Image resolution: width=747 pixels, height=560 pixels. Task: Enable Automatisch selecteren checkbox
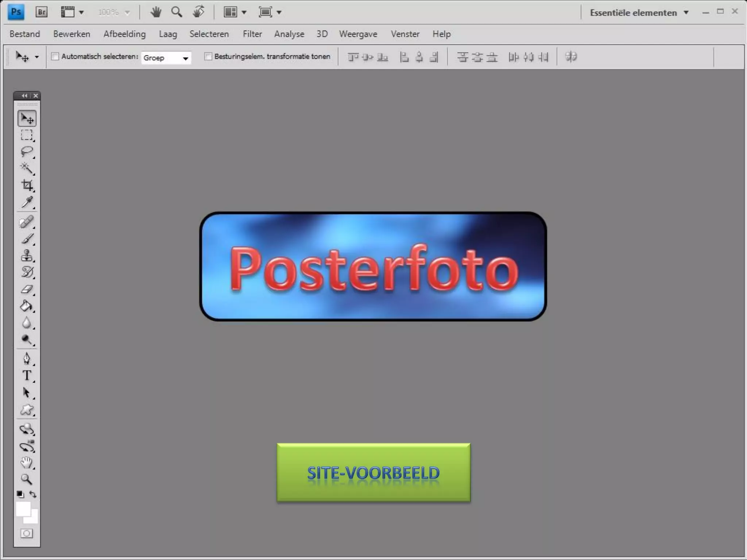55,57
